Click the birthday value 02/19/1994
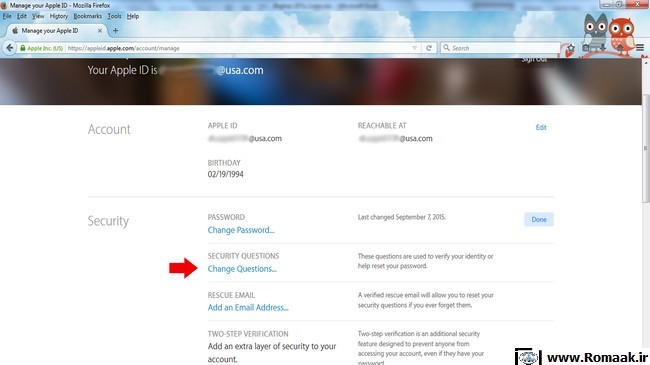The height and width of the screenshot is (365, 650). [226, 174]
